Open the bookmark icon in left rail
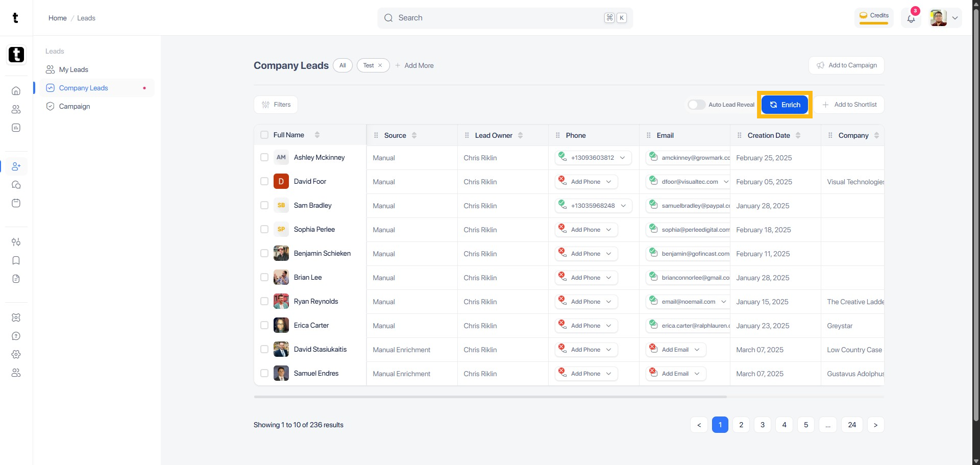This screenshot has height=465, width=980. tap(16, 260)
